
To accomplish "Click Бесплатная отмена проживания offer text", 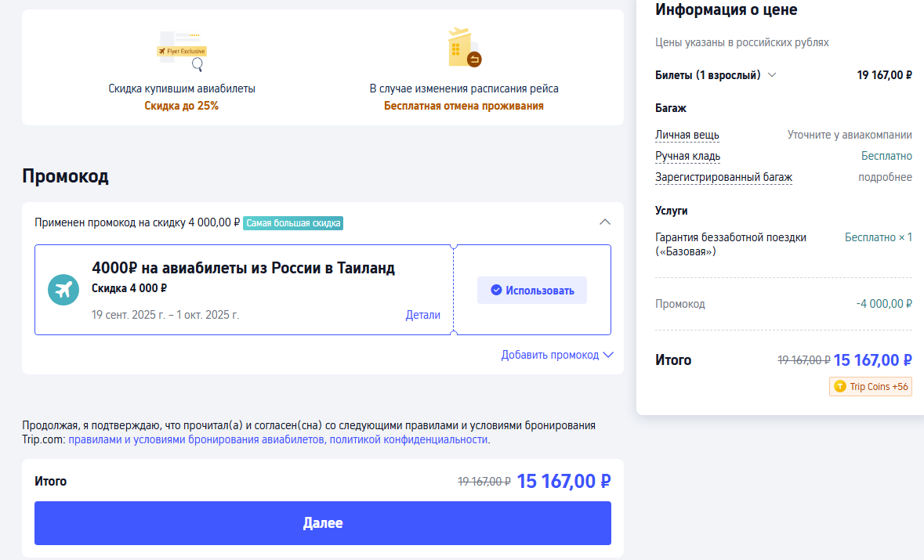I will pyautogui.click(x=463, y=106).
